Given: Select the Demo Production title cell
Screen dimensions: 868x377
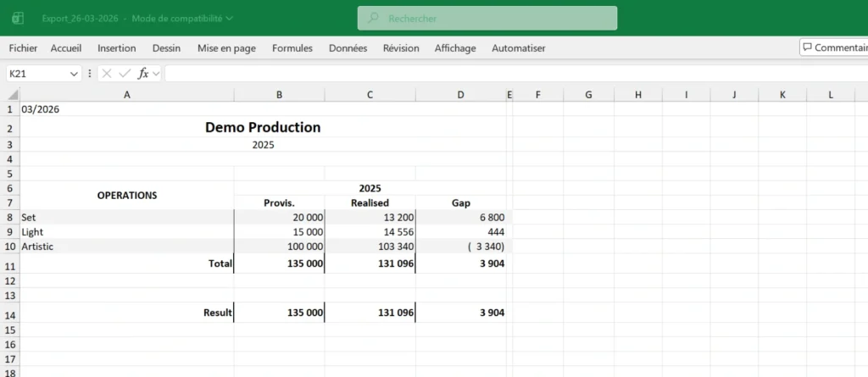Looking at the screenshot, I should [263, 127].
